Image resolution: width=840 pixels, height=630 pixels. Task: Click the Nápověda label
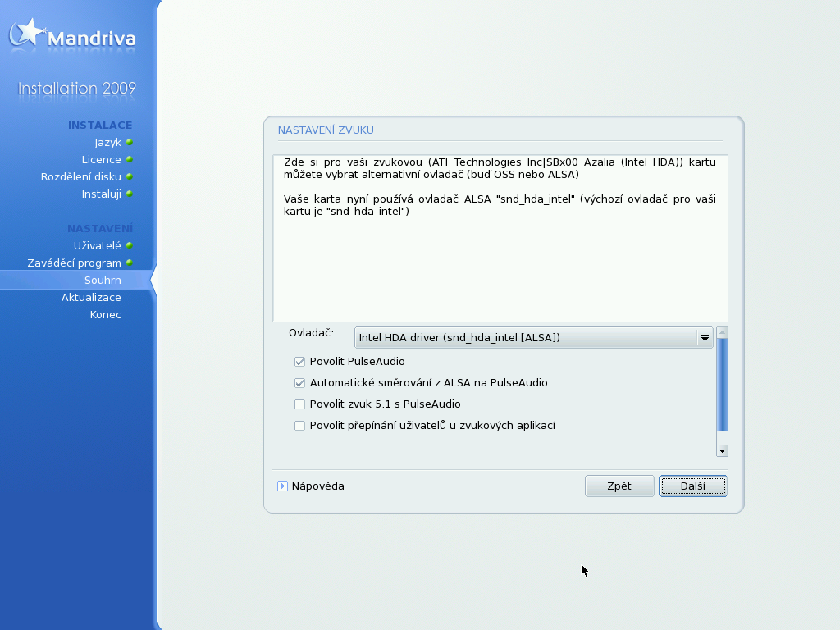317,486
